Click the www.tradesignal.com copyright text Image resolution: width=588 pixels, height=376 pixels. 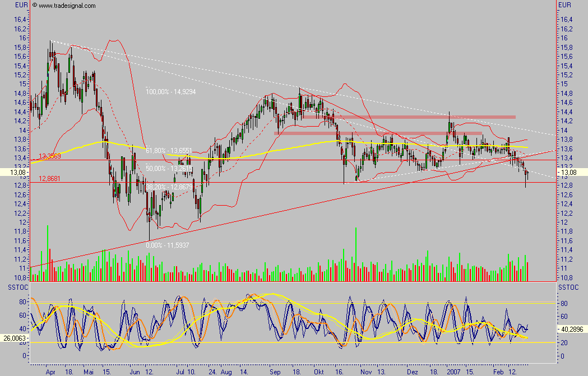pyautogui.click(x=64, y=6)
